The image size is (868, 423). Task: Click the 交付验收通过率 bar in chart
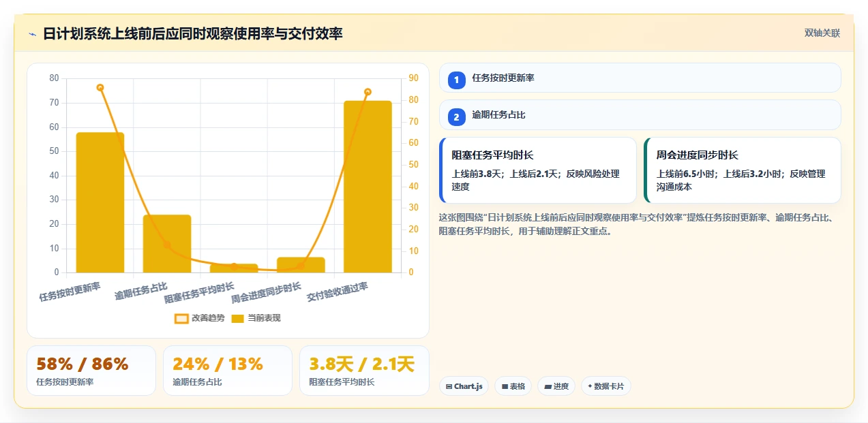(368, 187)
